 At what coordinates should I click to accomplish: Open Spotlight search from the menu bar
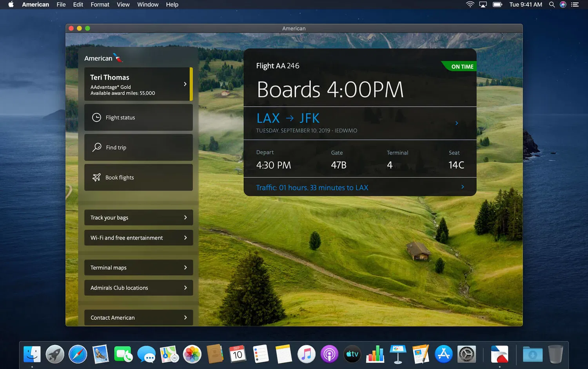[x=552, y=5]
